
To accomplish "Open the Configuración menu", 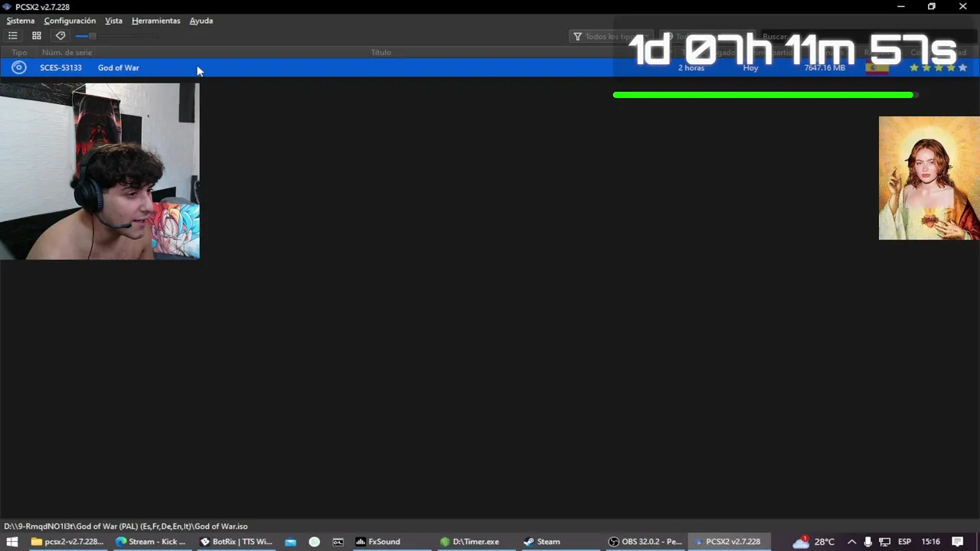I will 70,21.
